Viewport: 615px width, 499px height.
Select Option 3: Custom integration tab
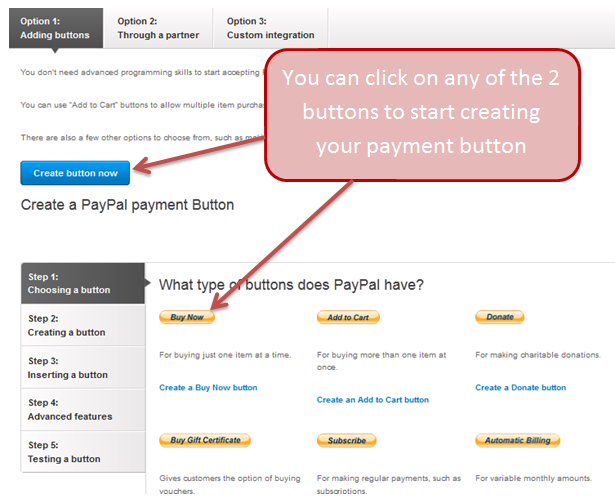pos(270,28)
